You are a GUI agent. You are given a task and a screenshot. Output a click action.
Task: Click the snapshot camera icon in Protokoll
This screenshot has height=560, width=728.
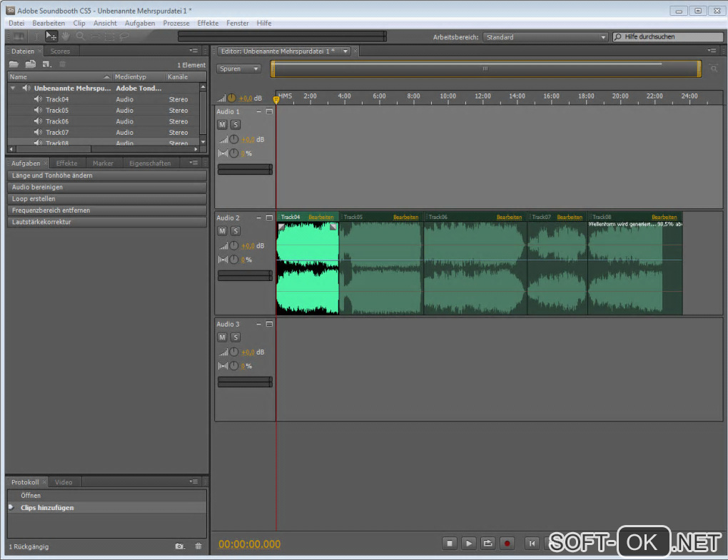tap(180, 546)
